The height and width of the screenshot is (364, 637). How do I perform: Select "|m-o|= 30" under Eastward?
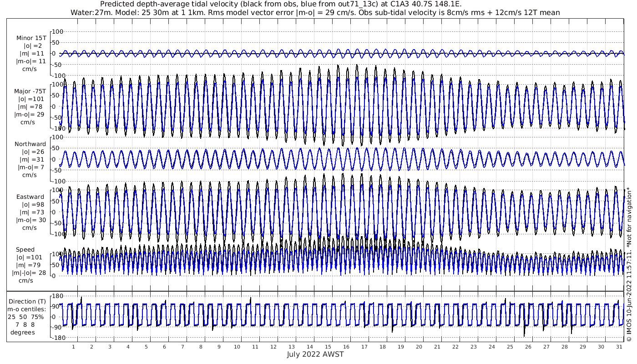click(30, 220)
